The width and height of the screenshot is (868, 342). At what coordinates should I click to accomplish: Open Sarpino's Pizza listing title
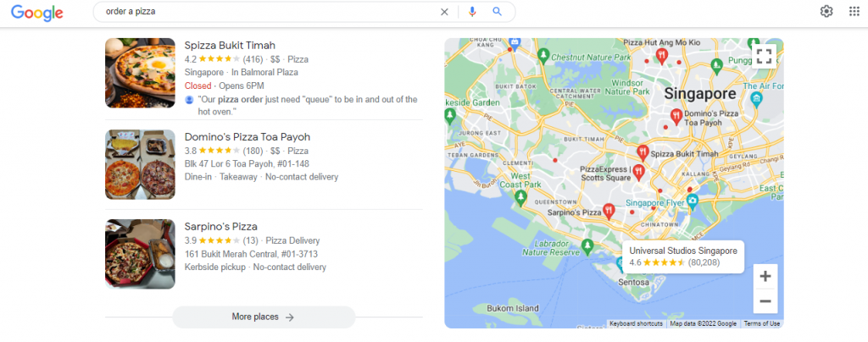click(x=221, y=227)
